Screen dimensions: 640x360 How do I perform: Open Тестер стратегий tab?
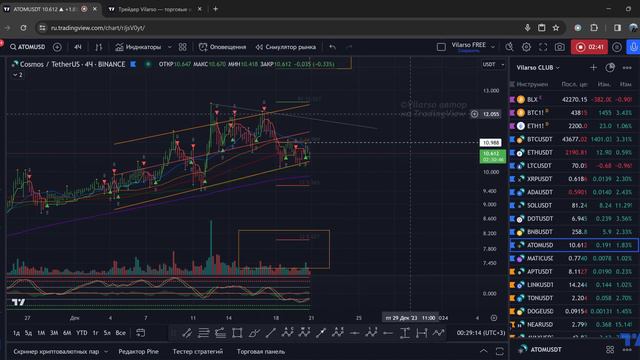[x=198, y=351]
